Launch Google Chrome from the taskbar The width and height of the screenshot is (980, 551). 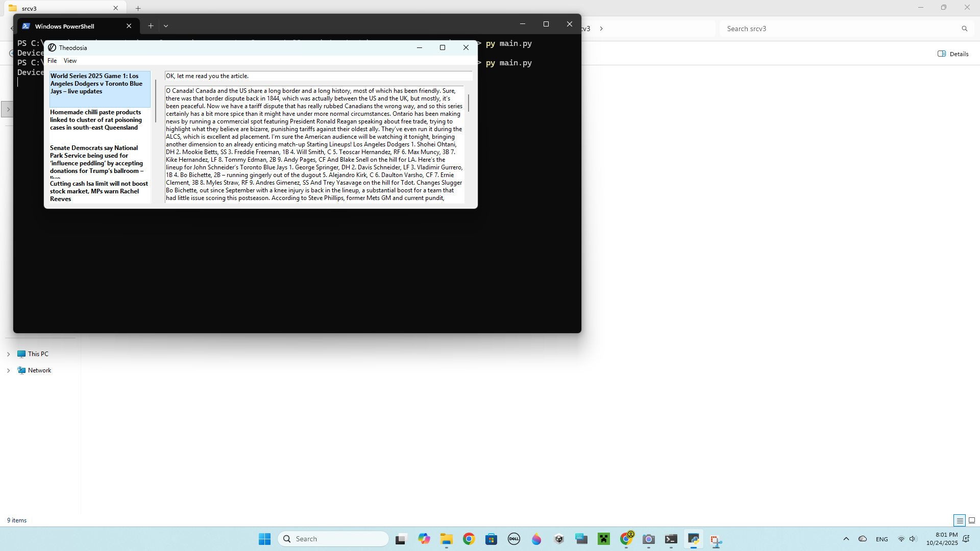click(469, 538)
